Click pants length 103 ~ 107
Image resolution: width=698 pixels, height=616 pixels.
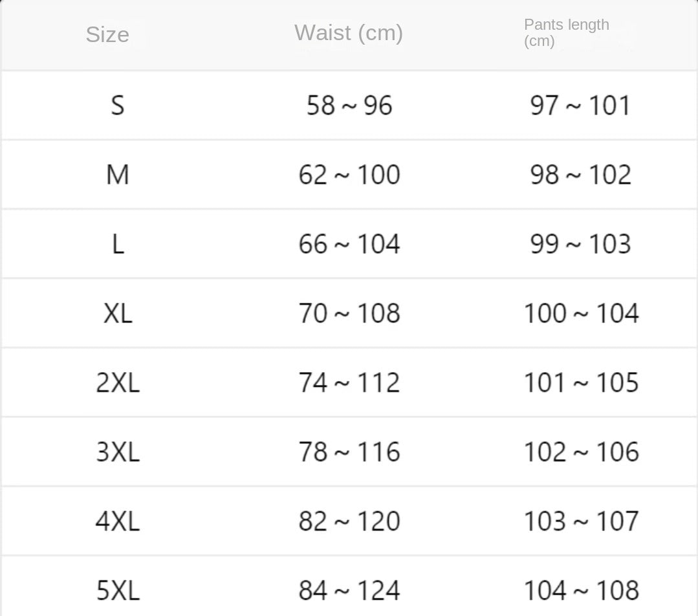click(581, 522)
